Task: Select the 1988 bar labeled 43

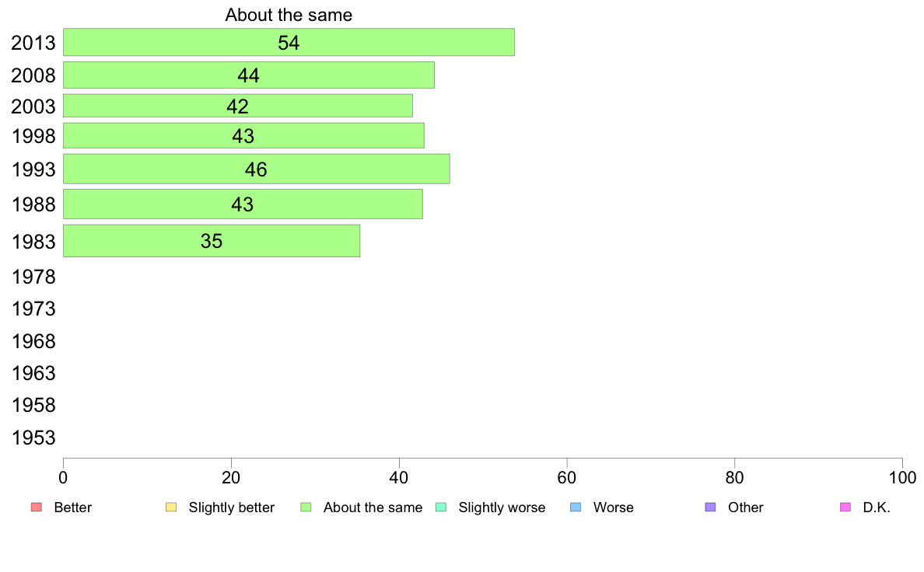Action: click(243, 204)
